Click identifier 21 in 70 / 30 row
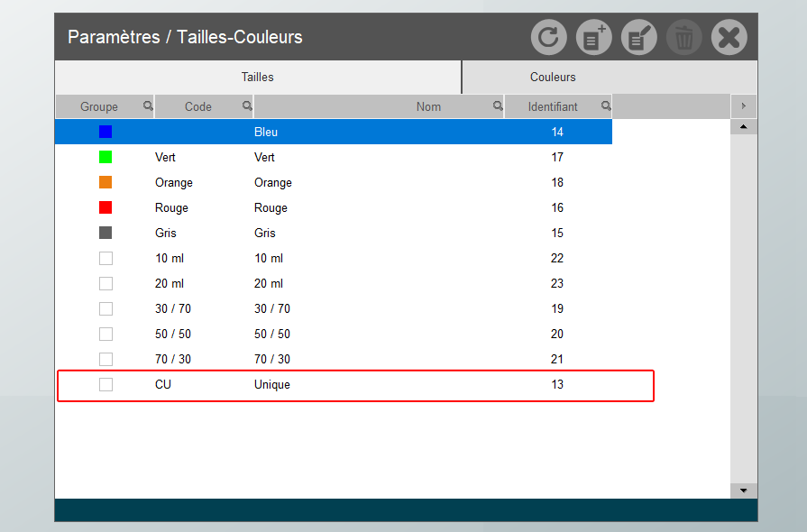 pos(557,359)
